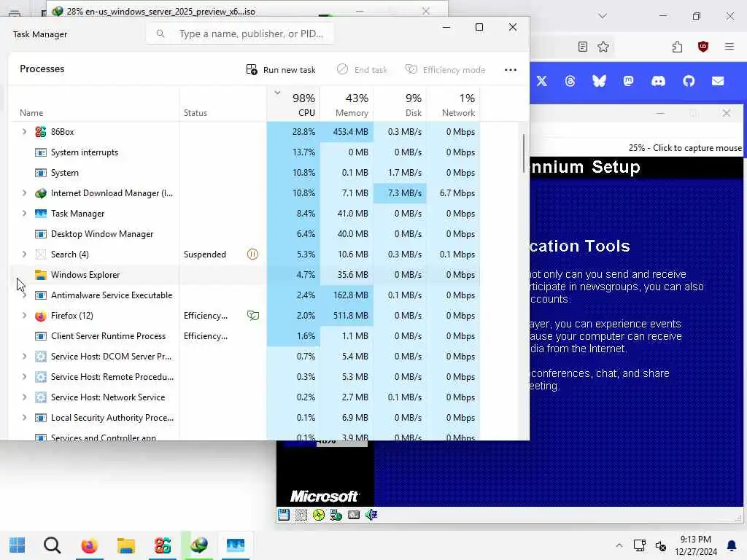Select the System interrupts row

tap(244, 152)
